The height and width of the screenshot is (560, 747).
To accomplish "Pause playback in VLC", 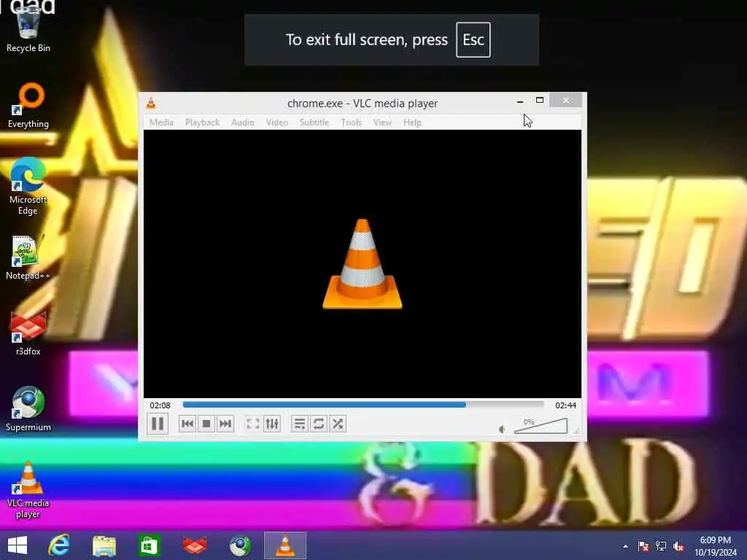I will (x=158, y=424).
